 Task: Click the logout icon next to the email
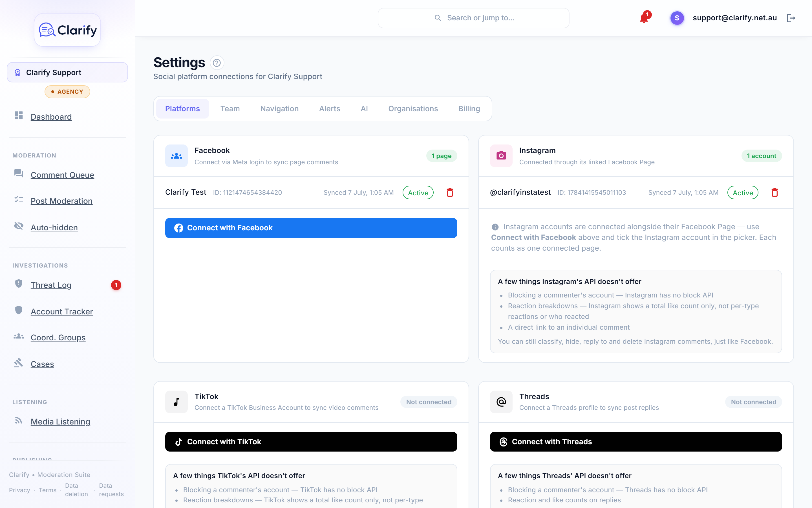(x=791, y=18)
